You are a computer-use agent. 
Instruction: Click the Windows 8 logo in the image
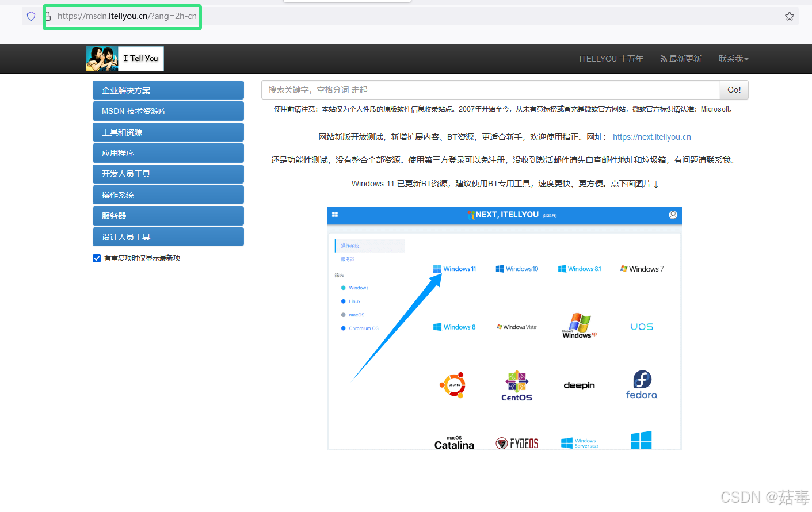tap(455, 327)
